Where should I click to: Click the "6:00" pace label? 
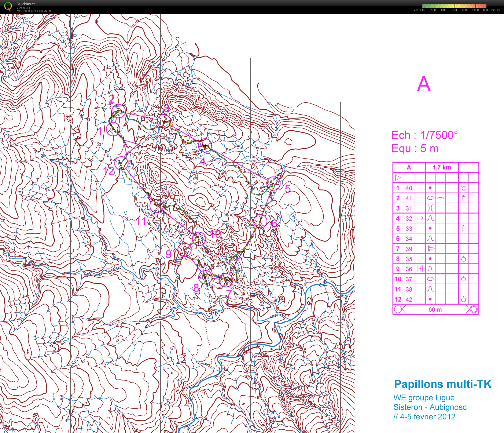422,10
